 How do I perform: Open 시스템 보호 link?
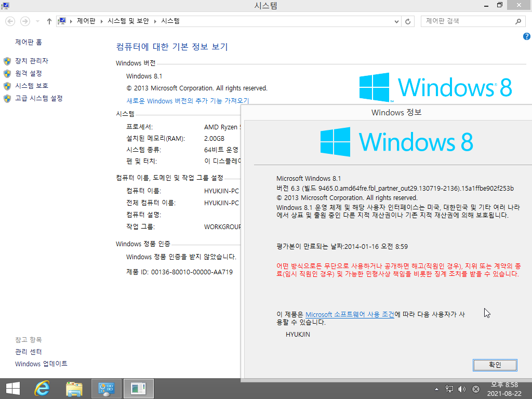32,86
